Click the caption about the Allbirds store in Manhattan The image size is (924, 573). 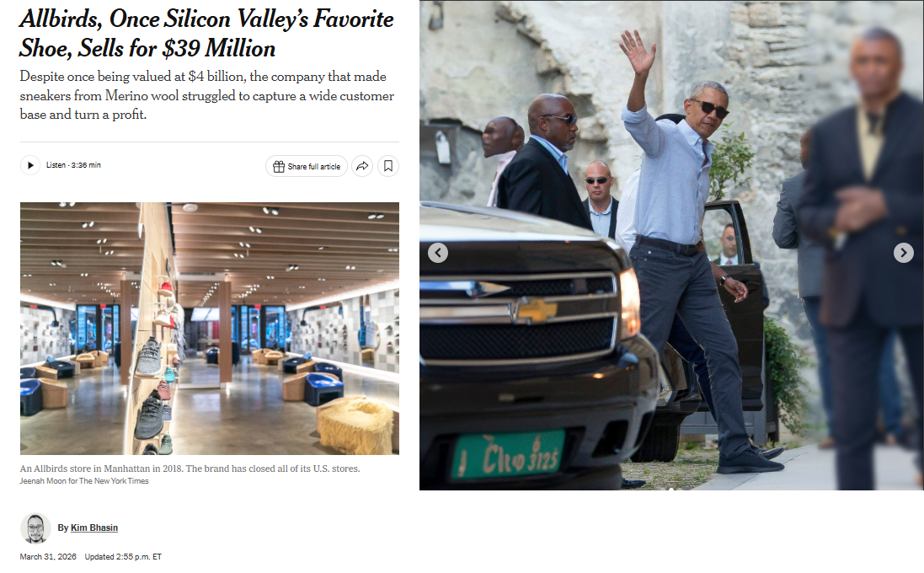tap(190, 469)
